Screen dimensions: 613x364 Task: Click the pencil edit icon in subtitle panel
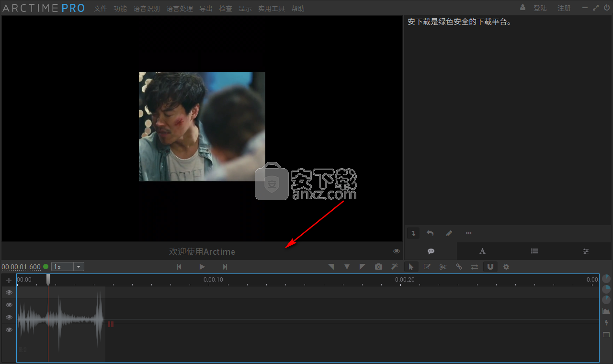pyautogui.click(x=449, y=233)
